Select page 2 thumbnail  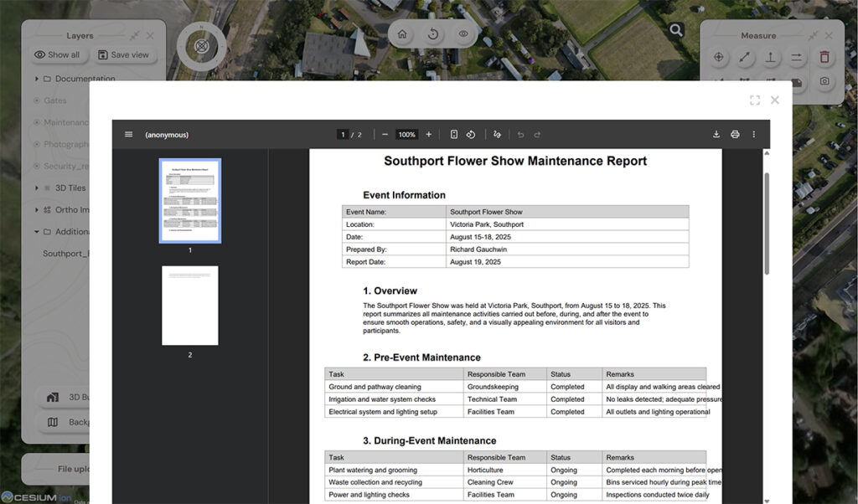189,306
